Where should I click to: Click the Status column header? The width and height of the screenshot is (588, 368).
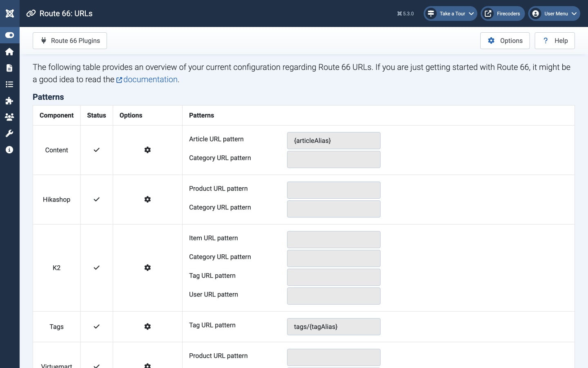pos(96,115)
